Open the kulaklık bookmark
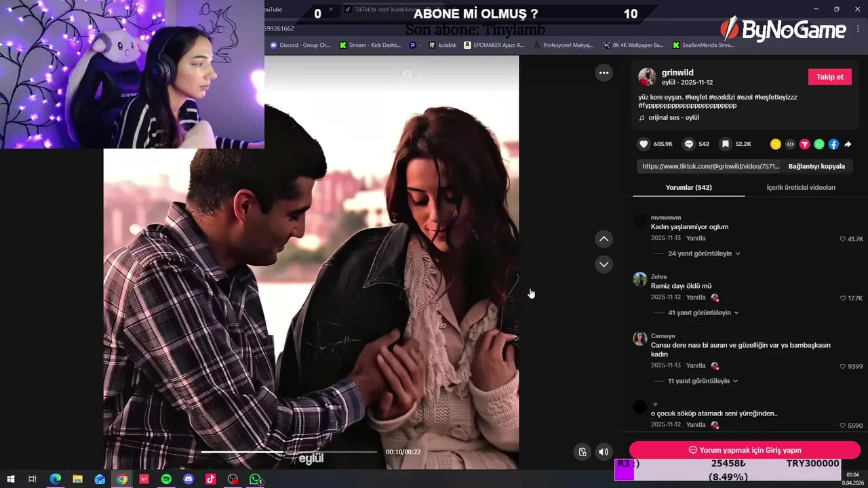Screen dimensions: 868x488 point(442,45)
